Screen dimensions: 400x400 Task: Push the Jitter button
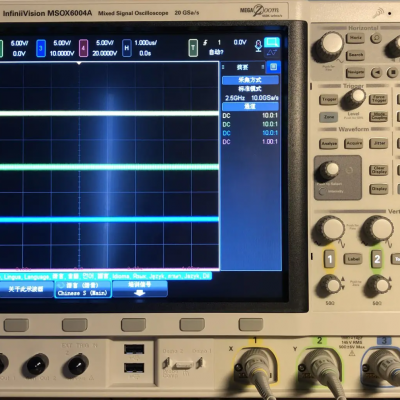pos(379,143)
